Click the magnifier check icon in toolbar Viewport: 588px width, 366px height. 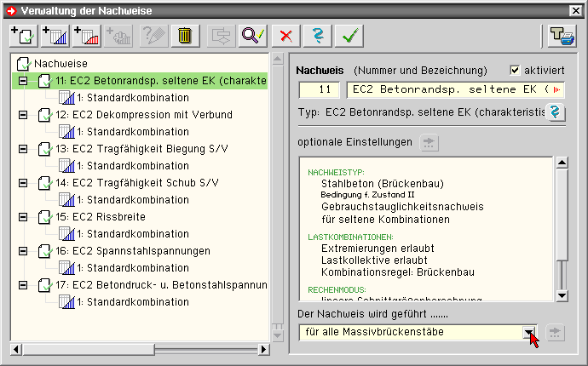coord(251,35)
